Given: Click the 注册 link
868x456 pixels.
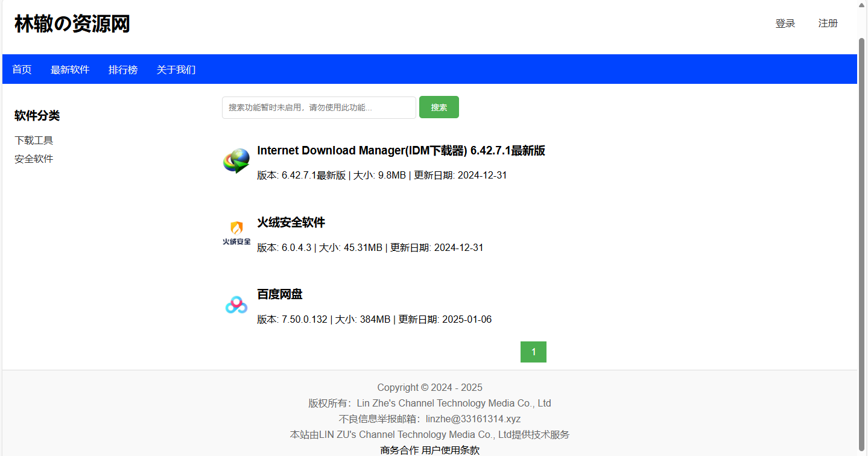Looking at the screenshot, I should click(828, 24).
